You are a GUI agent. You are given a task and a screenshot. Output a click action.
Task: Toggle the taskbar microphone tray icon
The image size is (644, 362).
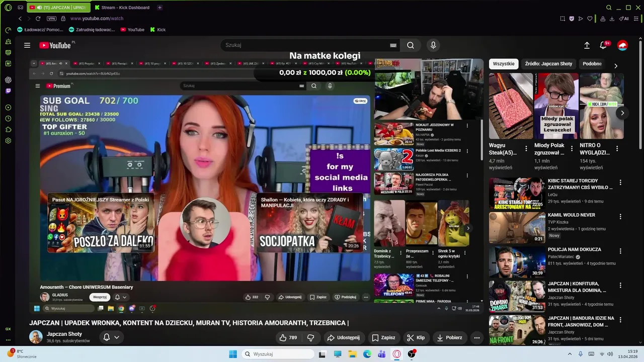(x=581, y=354)
